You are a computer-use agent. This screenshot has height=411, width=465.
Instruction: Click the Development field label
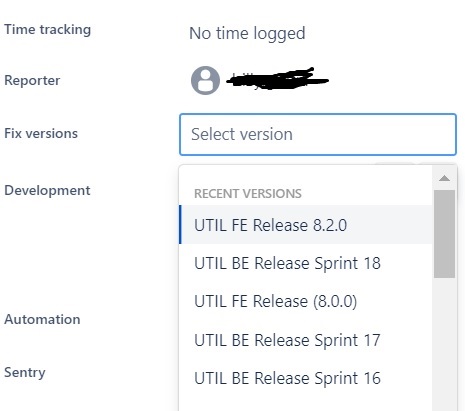(x=47, y=191)
